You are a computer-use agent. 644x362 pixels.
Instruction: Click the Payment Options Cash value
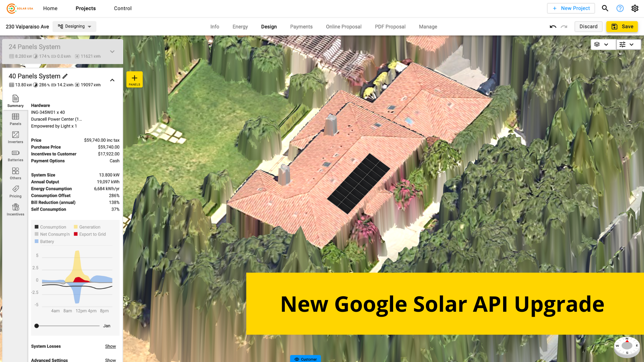pyautogui.click(x=114, y=161)
